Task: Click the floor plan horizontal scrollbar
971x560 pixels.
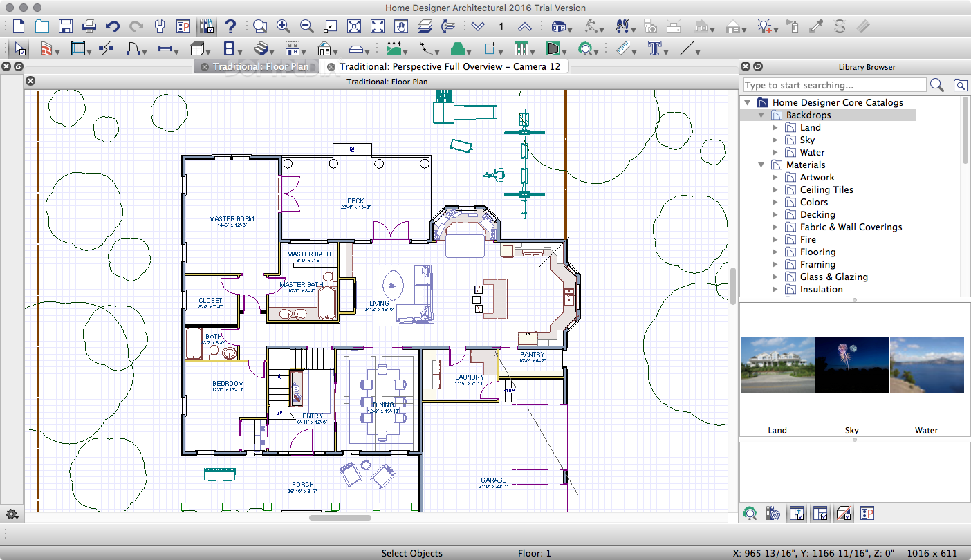Action: click(x=340, y=517)
